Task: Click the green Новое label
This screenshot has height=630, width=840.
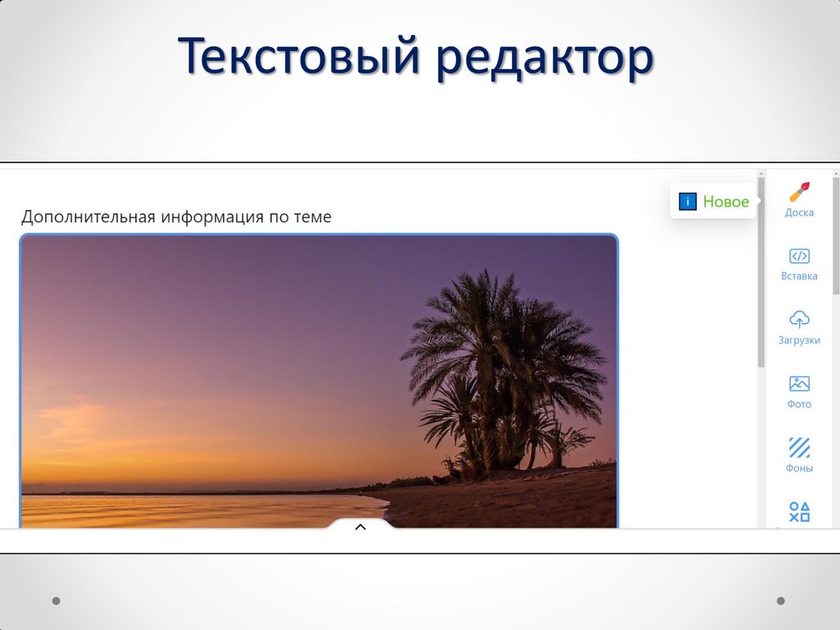Action: coord(726,202)
